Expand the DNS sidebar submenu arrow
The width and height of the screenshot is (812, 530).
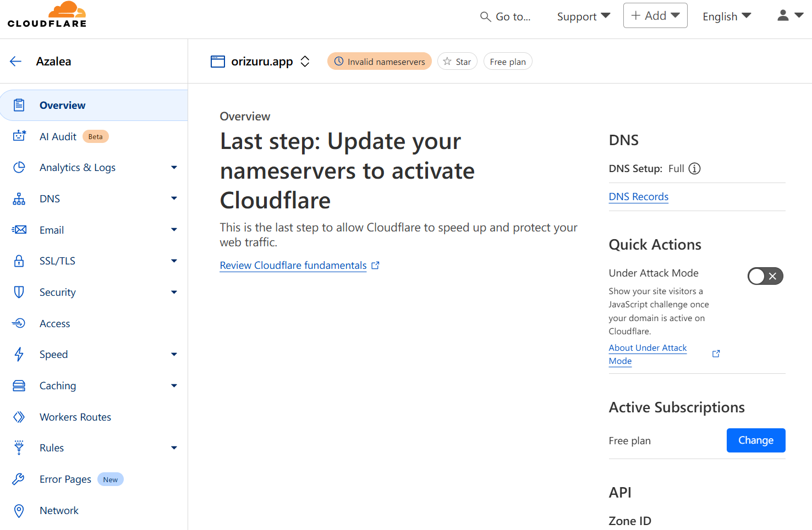[x=174, y=198]
